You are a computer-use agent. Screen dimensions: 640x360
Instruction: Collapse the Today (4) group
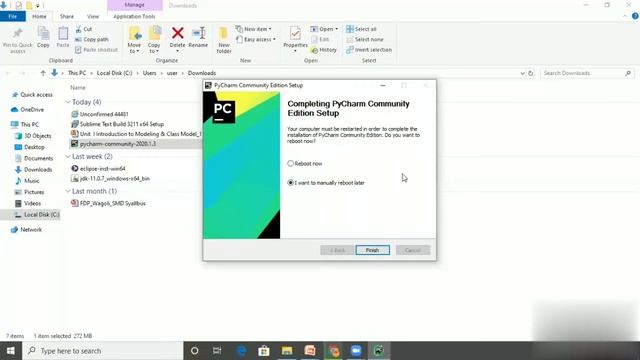pos(68,102)
